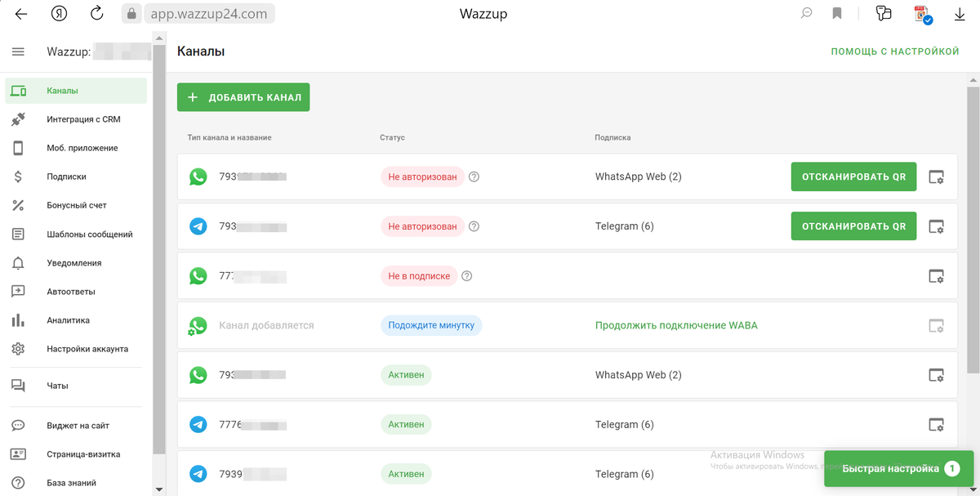
Task: Open the browser page search icon
Action: [806, 13]
